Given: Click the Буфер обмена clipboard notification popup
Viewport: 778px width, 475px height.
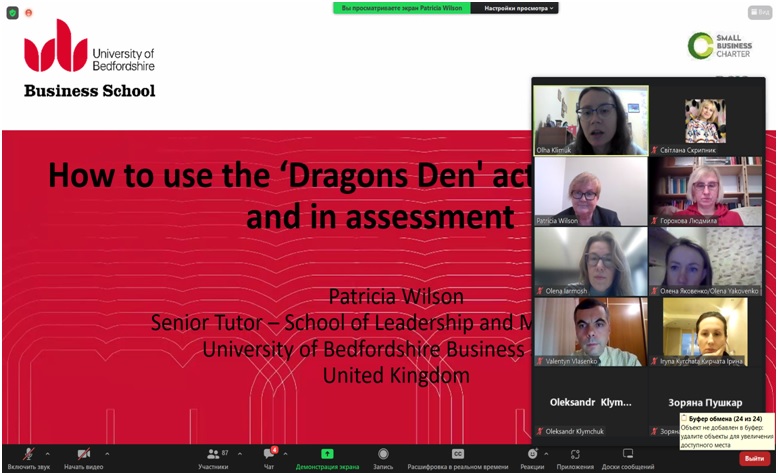Looking at the screenshot, I should point(727,432).
